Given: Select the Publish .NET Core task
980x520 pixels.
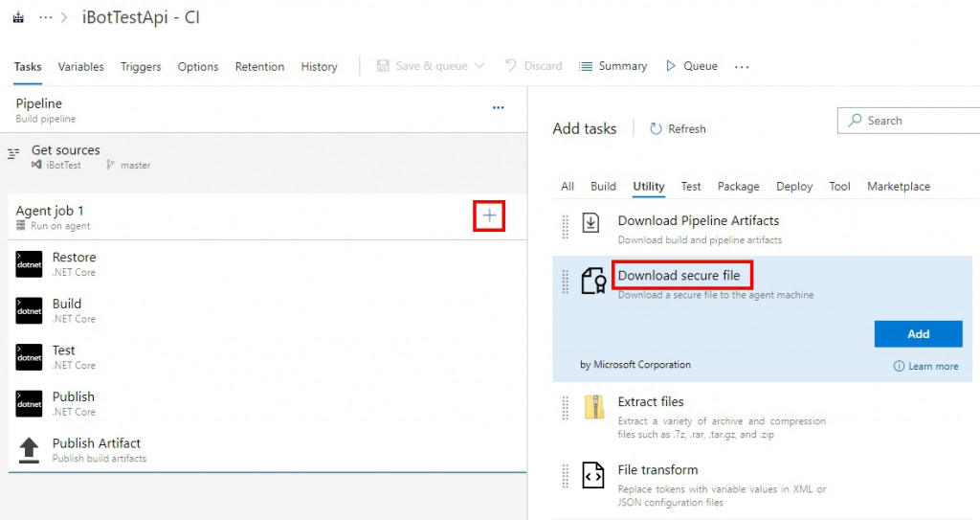Looking at the screenshot, I should pos(268,403).
